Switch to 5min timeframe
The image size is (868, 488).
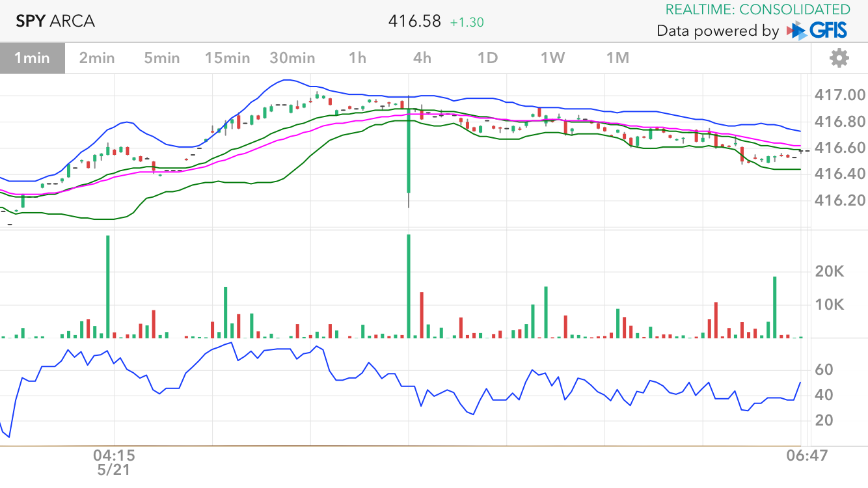click(162, 58)
